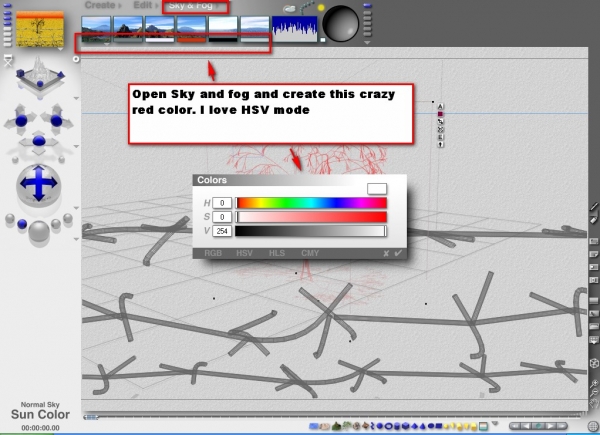The width and height of the screenshot is (600, 435).
Task: Click the pencil marker icon on right edge
Action: 593,207
